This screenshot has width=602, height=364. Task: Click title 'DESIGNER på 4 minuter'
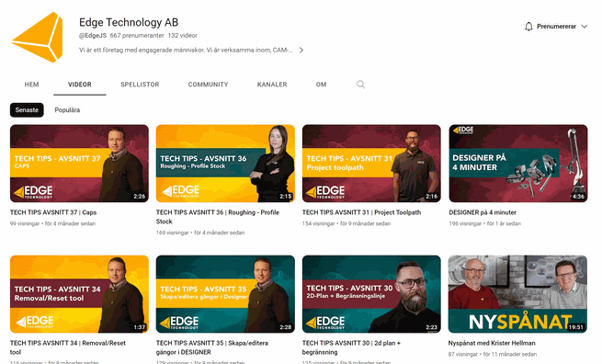483,212
